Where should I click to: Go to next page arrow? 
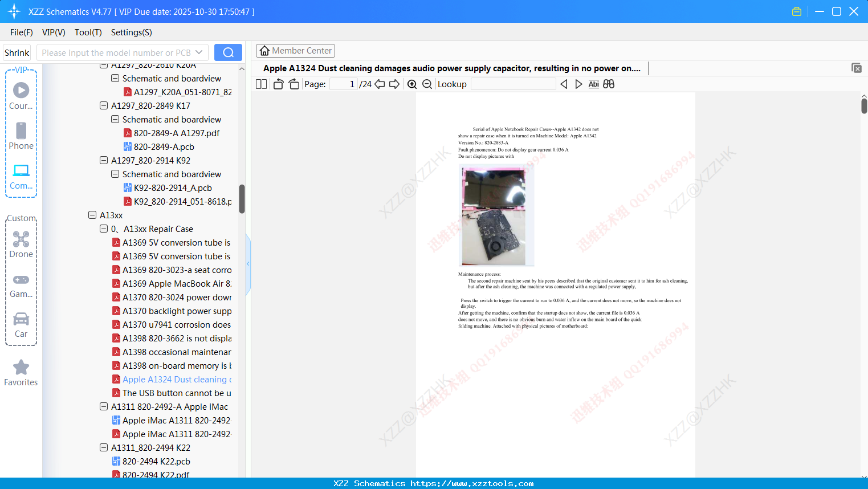coord(394,84)
